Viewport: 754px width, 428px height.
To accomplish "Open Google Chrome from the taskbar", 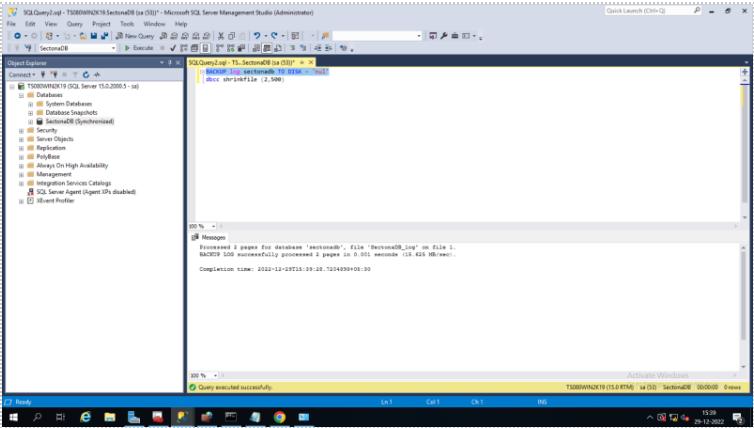I will tap(279, 416).
